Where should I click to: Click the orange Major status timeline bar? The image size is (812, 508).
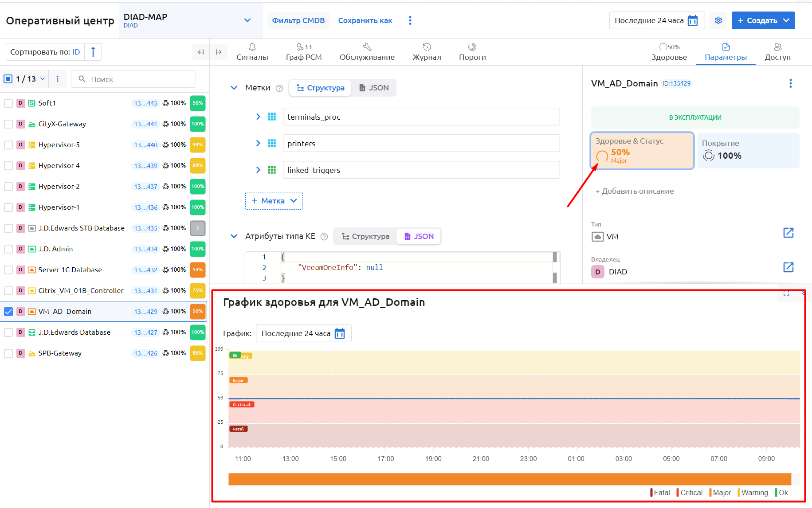pyautogui.click(x=509, y=479)
